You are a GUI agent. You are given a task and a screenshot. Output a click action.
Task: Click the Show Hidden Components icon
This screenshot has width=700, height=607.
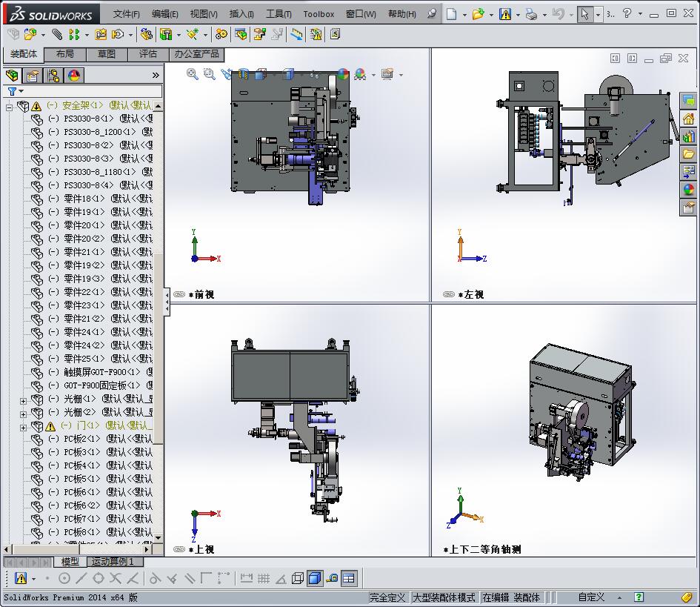click(x=146, y=34)
